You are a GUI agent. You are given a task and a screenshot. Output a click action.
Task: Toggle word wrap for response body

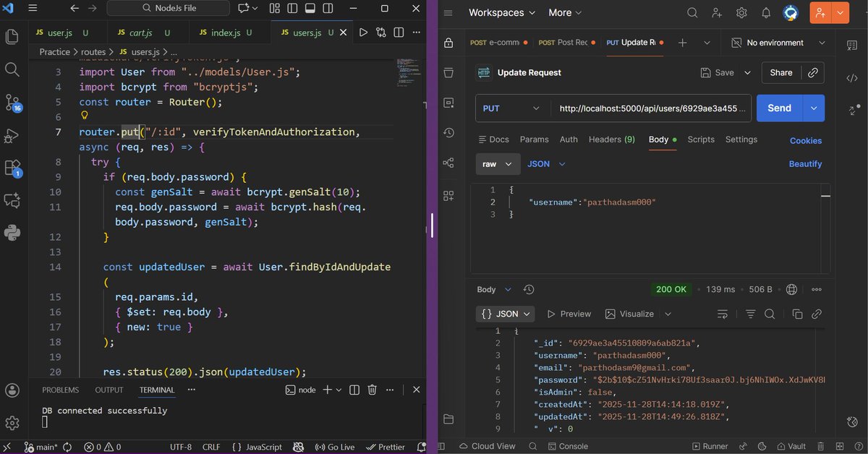723,314
